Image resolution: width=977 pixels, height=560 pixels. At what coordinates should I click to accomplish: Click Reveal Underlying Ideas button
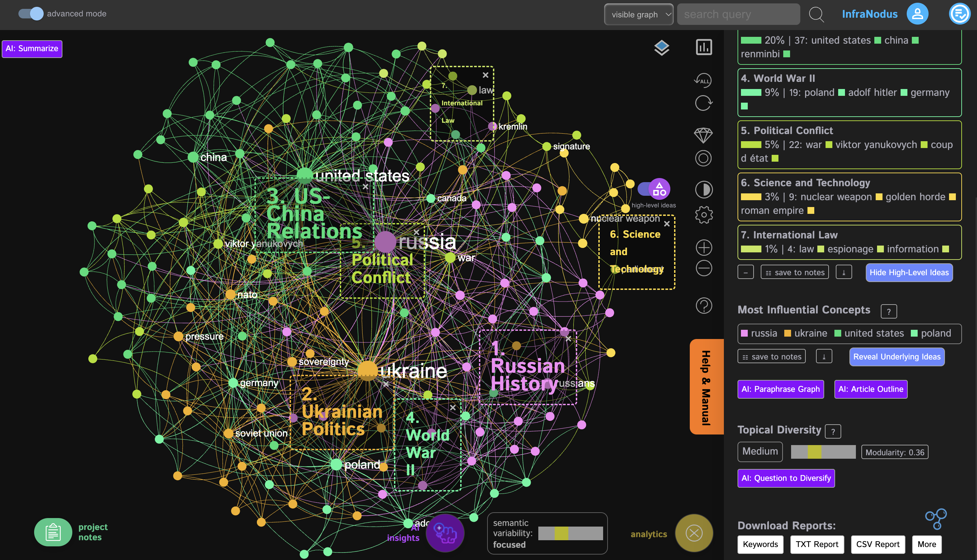pos(897,356)
